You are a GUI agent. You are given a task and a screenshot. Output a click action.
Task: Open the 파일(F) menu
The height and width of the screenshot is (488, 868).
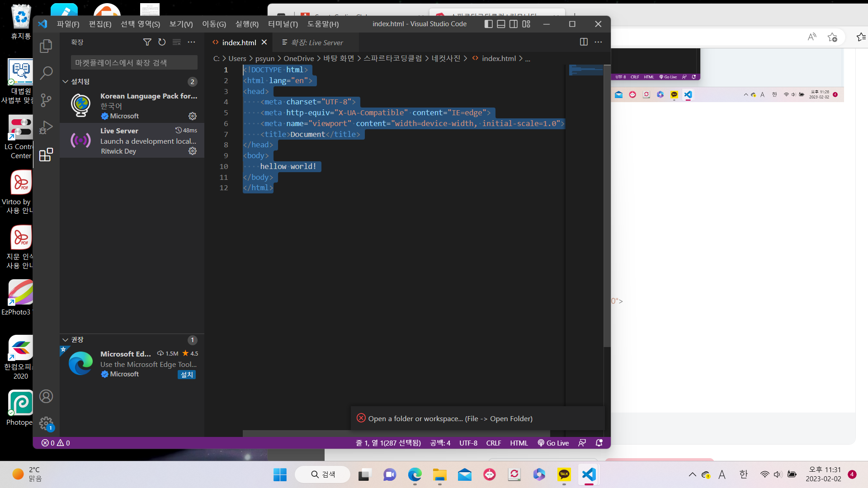click(x=68, y=24)
